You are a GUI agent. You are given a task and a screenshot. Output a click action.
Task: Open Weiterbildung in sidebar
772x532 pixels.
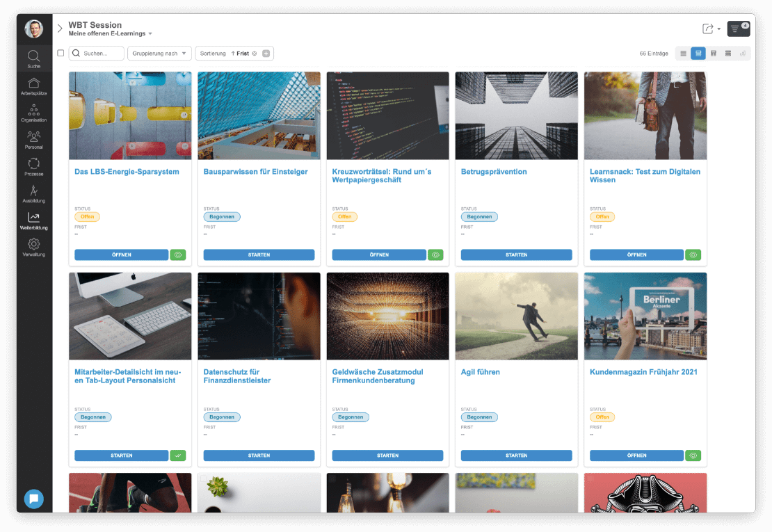click(x=33, y=221)
